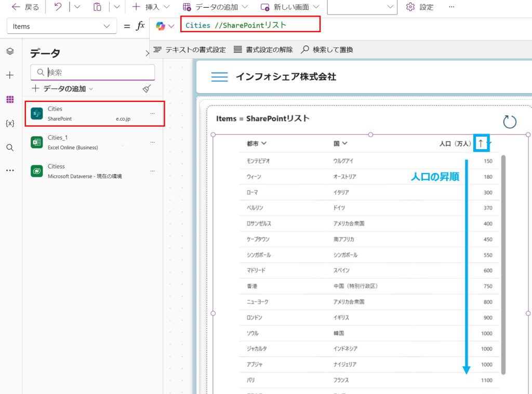532x394 pixels.
Task: Click the Insert plus icon in sidebar
Action: coord(10,75)
